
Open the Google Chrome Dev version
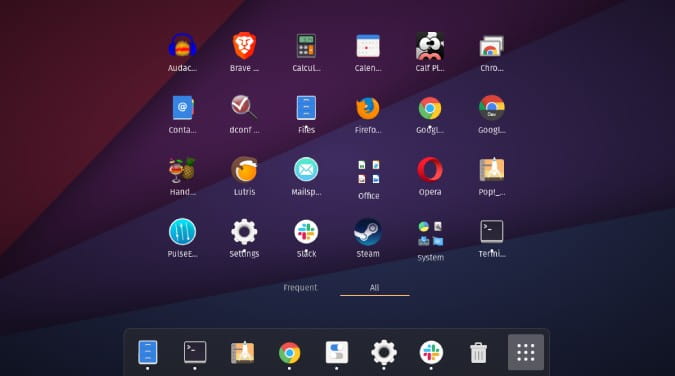pos(492,108)
